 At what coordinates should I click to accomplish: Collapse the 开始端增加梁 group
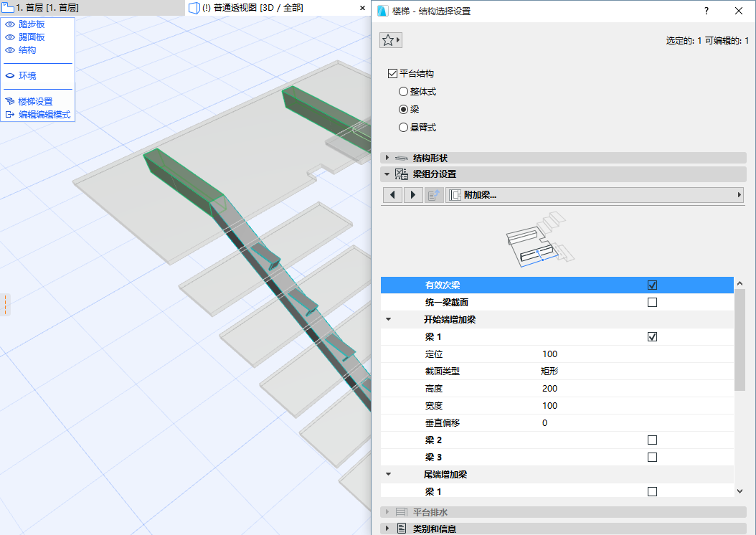[x=389, y=320]
